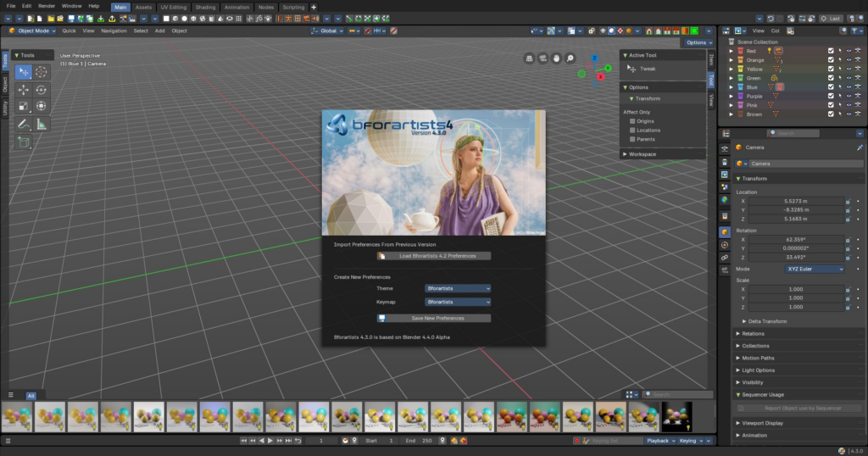Click the folder icon in top toolbar

tap(50, 19)
